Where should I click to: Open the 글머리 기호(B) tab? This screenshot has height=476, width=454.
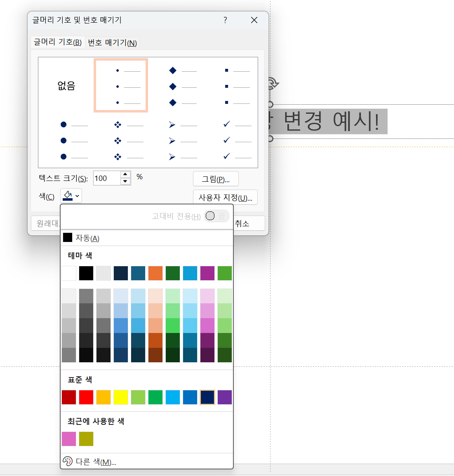coord(58,42)
